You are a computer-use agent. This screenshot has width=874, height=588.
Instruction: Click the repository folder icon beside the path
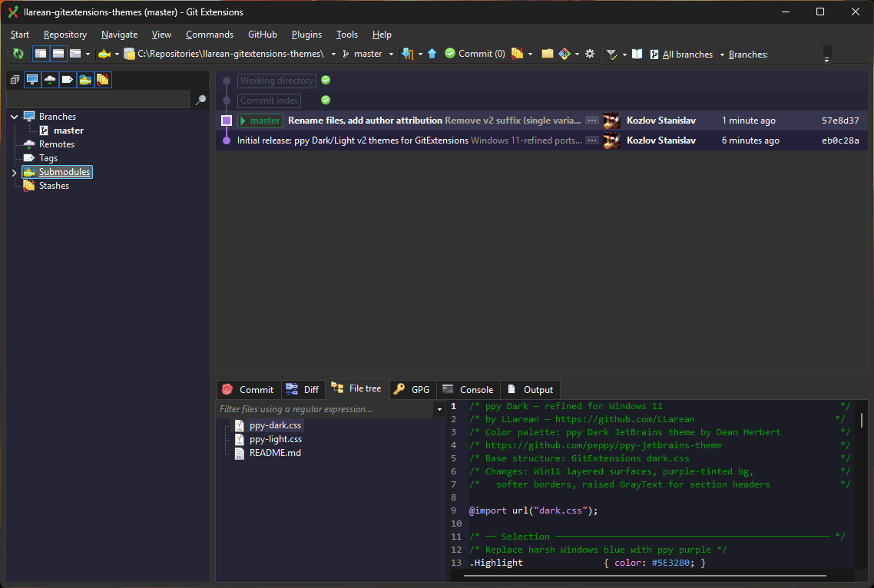coord(129,54)
